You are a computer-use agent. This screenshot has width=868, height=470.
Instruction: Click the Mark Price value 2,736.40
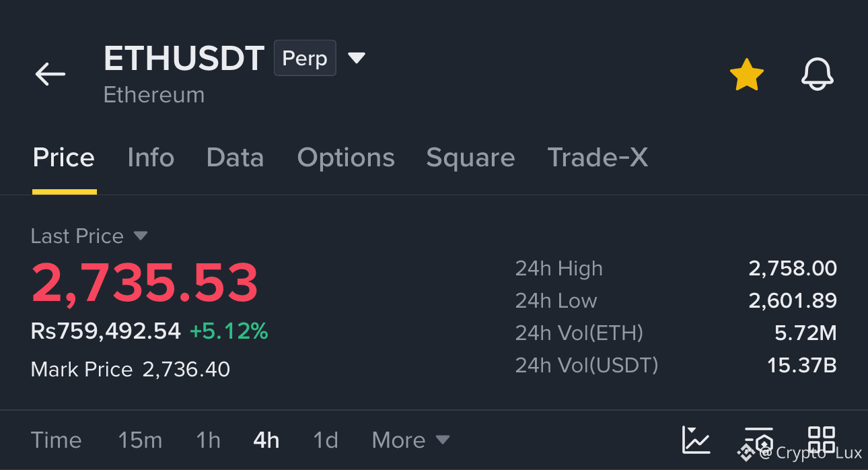click(x=186, y=370)
